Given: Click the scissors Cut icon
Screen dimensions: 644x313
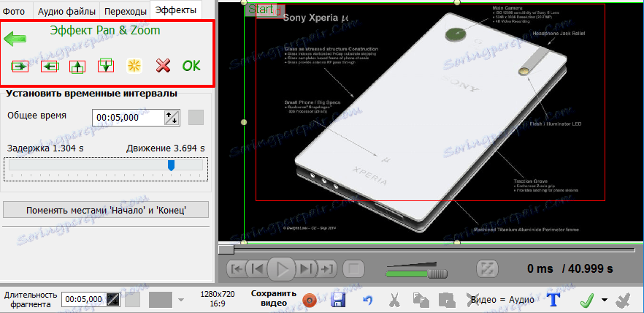Looking at the screenshot, I should (x=395, y=301).
